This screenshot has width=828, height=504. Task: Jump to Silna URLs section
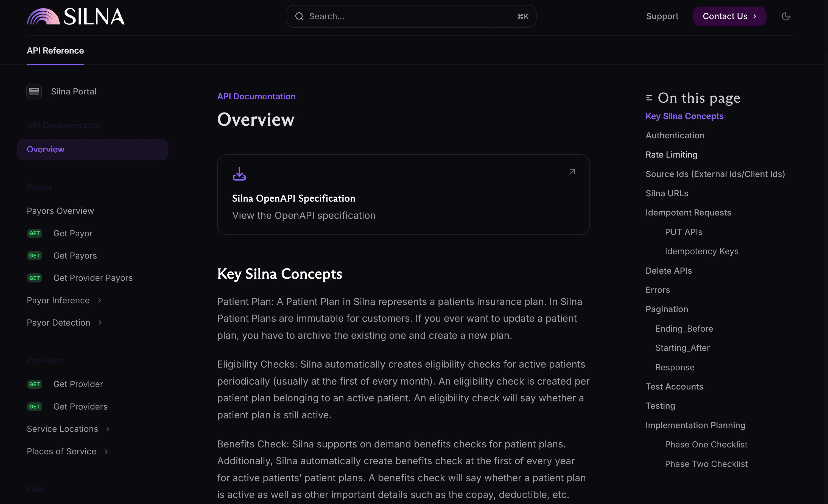tap(667, 193)
